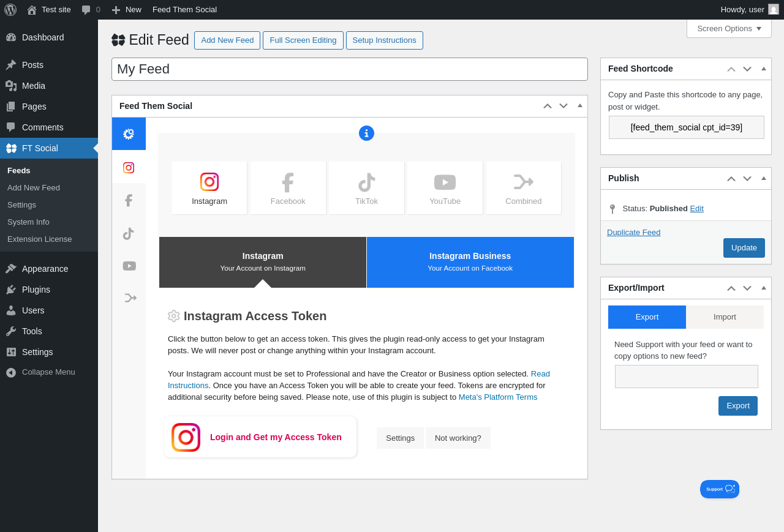Open Posts in the sidebar
This screenshot has width=784, height=532.
(49, 65)
